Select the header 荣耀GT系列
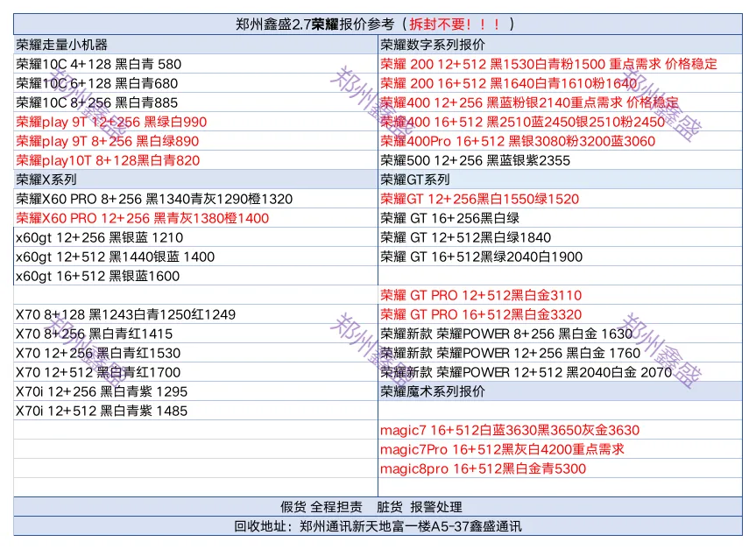Image resolution: width=756 pixels, height=549 pixels. pos(561,179)
